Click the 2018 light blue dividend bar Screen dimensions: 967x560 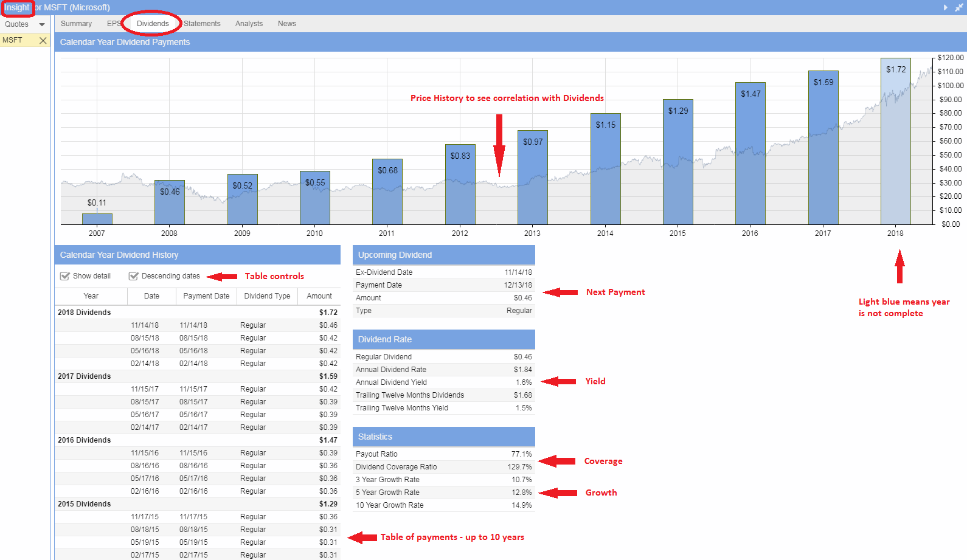click(x=895, y=146)
